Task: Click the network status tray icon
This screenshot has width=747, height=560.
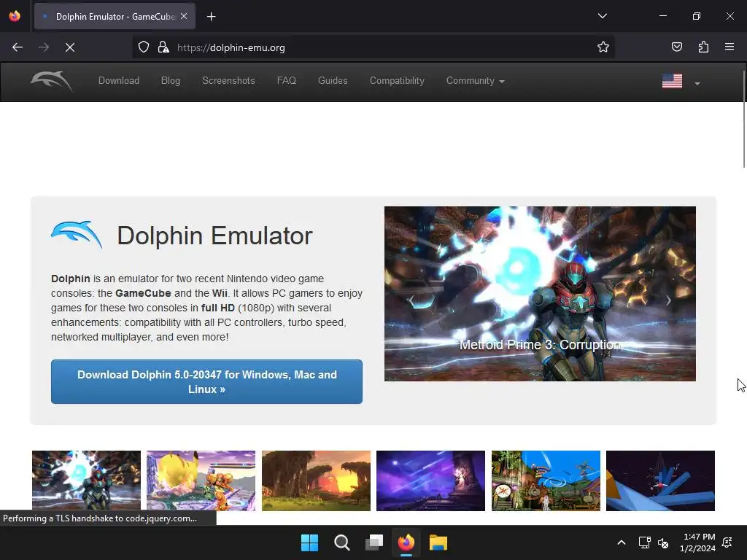Action: point(644,542)
